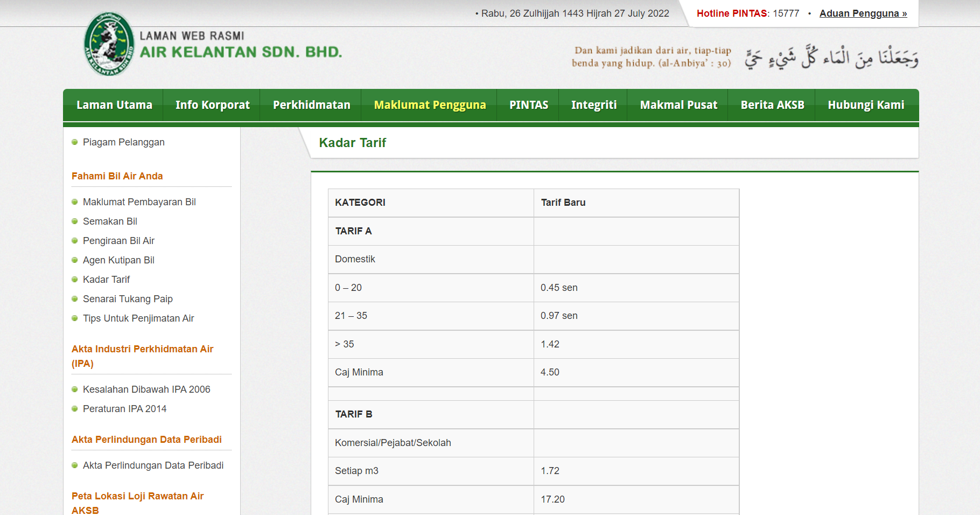The width and height of the screenshot is (980, 515).
Task: Click the KATEGORI table header cell
Action: [431, 203]
